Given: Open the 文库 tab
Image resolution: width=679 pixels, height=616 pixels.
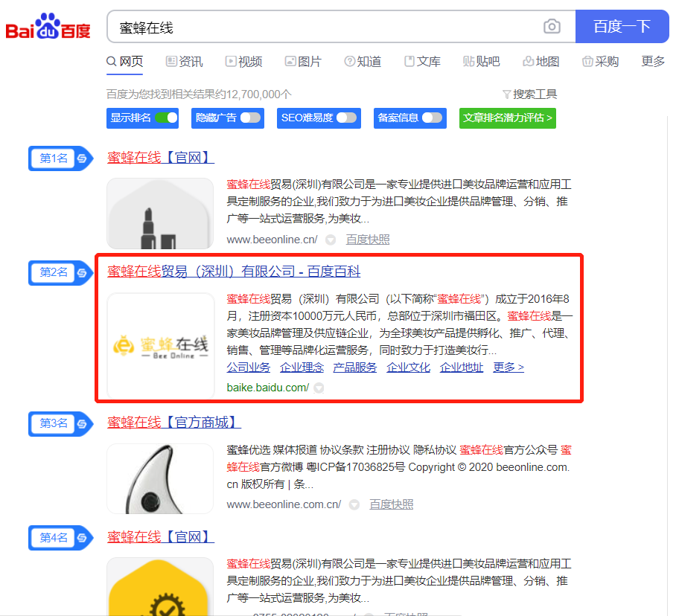Looking at the screenshot, I should (422, 62).
